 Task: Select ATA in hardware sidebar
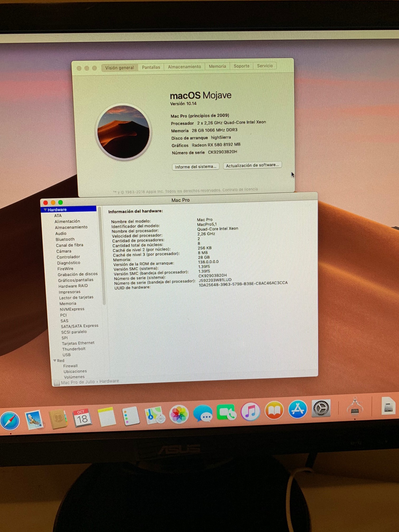point(58,216)
